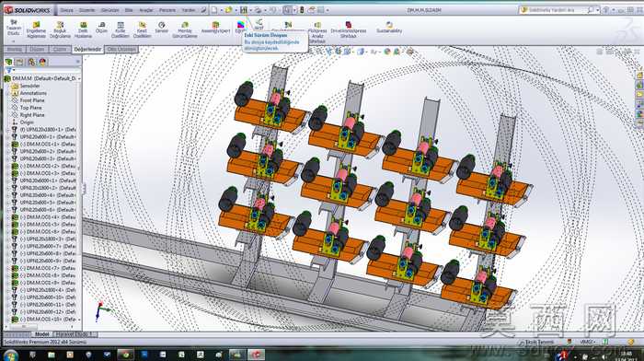The height and width of the screenshot is (361, 644).
Task: Open the Araçlar menu
Action: point(146,10)
